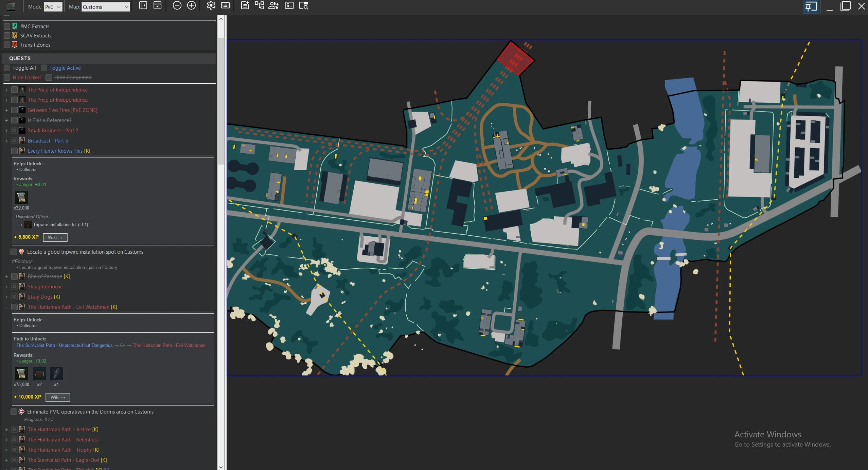Check the Toggle Active checkbox
Image resolution: width=868 pixels, height=470 pixels.
pyautogui.click(x=44, y=68)
